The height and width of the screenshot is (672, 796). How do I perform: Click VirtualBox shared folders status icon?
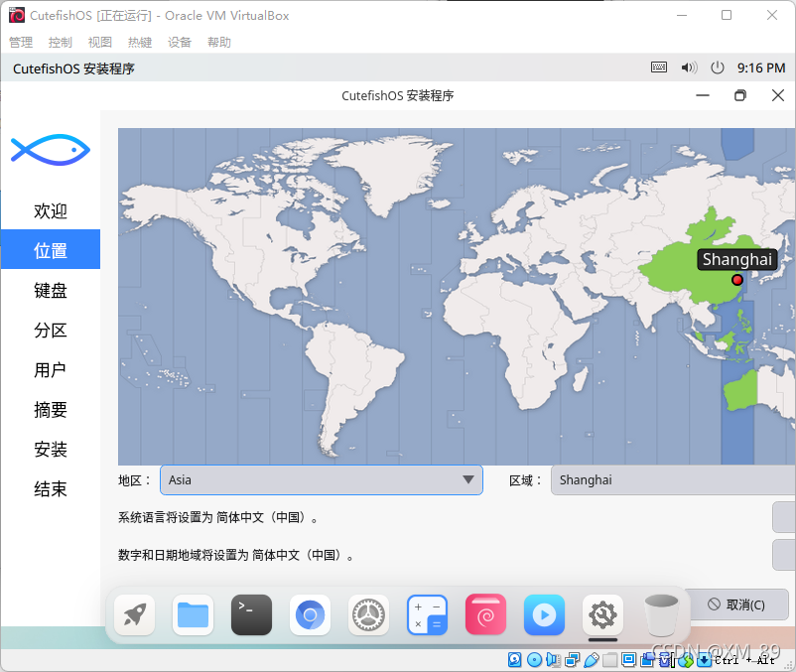pyautogui.click(x=609, y=659)
